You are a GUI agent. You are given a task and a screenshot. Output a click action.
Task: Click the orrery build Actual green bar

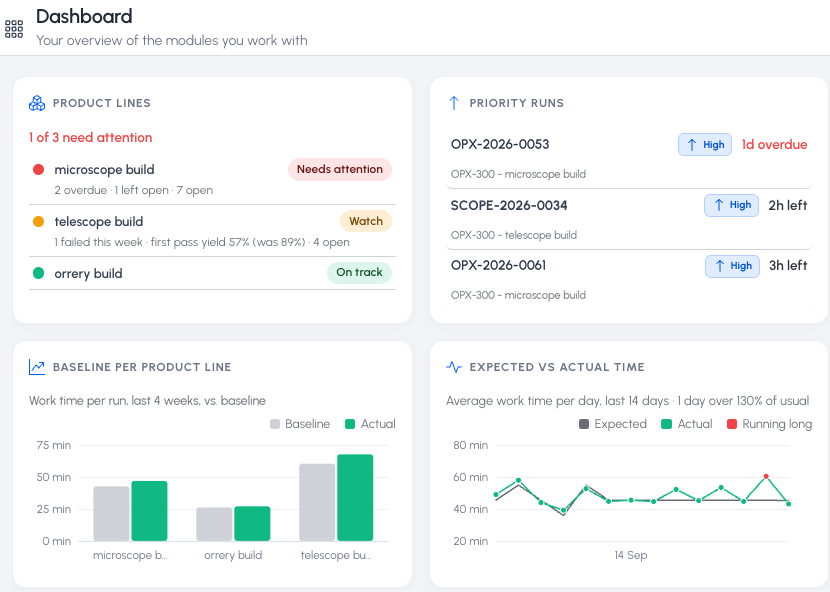pyautogui.click(x=252, y=524)
